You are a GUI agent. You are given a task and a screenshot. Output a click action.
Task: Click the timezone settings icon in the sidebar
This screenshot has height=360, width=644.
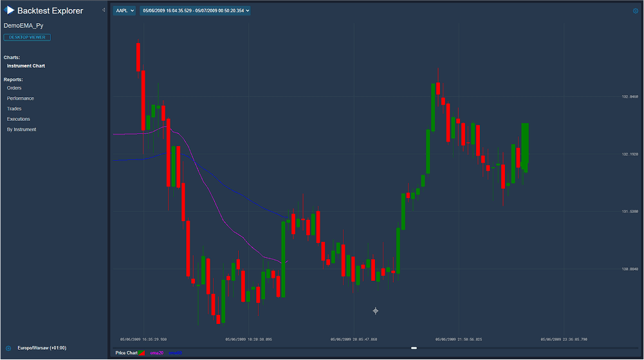pos(8,348)
